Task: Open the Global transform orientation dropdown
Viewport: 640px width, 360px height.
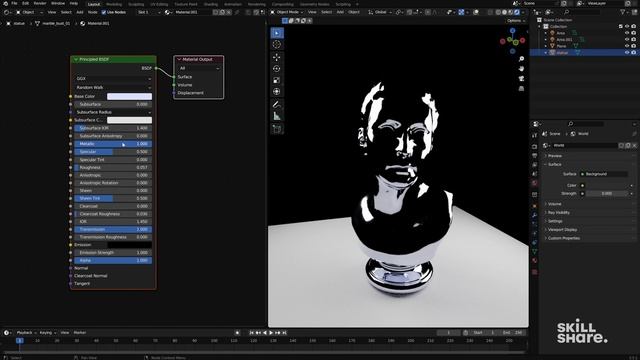Action: point(380,12)
